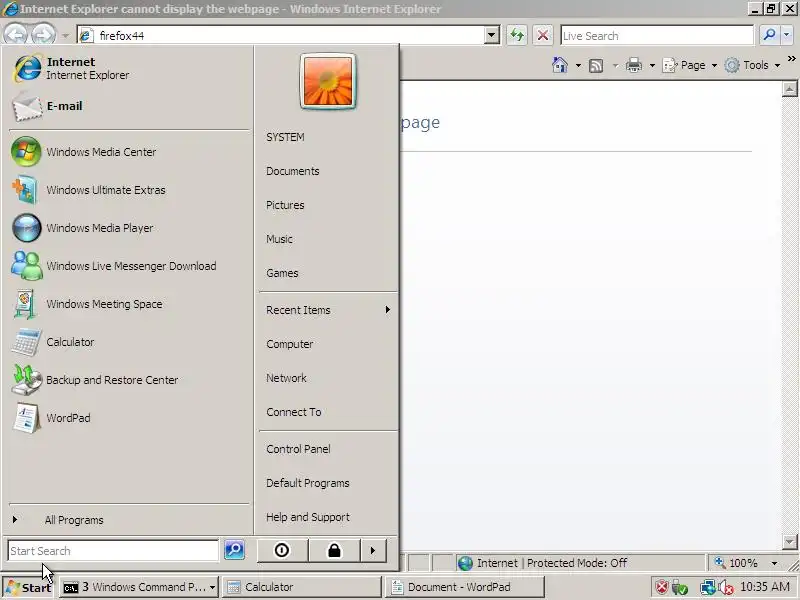The image size is (800, 600).
Task: Click the 10:35 AM taskbar clock
Action: pyautogui.click(x=764, y=587)
